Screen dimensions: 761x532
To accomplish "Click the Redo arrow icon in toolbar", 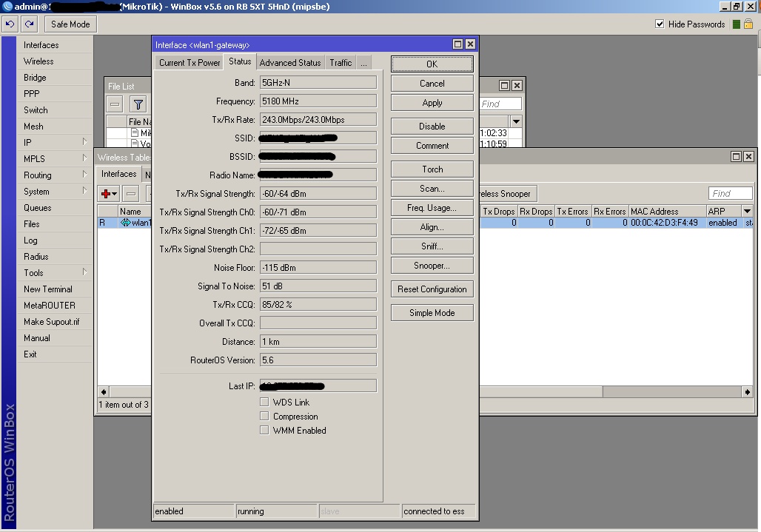I will (29, 24).
